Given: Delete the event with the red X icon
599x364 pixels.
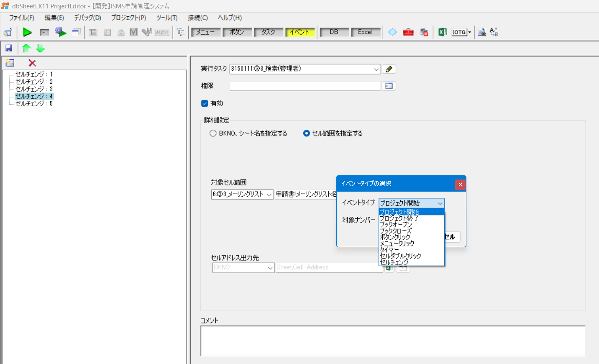Looking at the screenshot, I should pyautogui.click(x=32, y=63).
